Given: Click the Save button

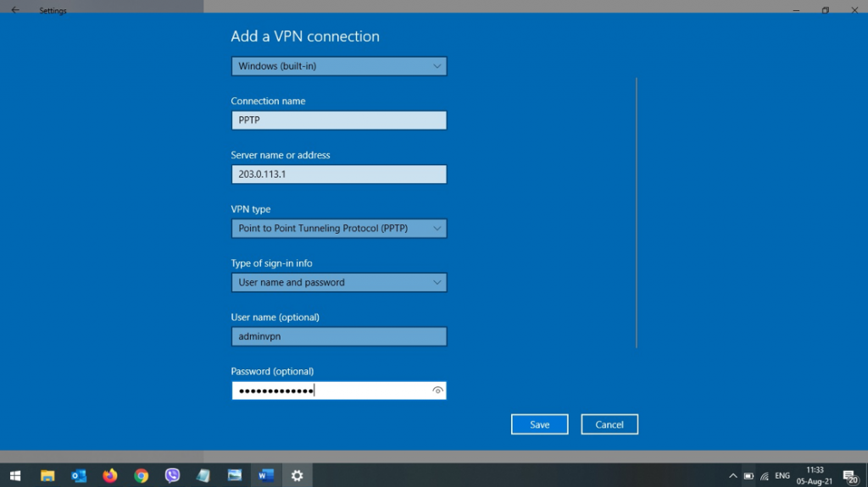Looking at the screenshot, I should point(539,424).
